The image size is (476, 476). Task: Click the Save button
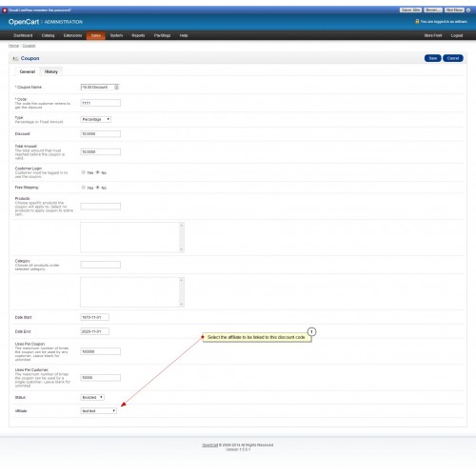point(433,58)
